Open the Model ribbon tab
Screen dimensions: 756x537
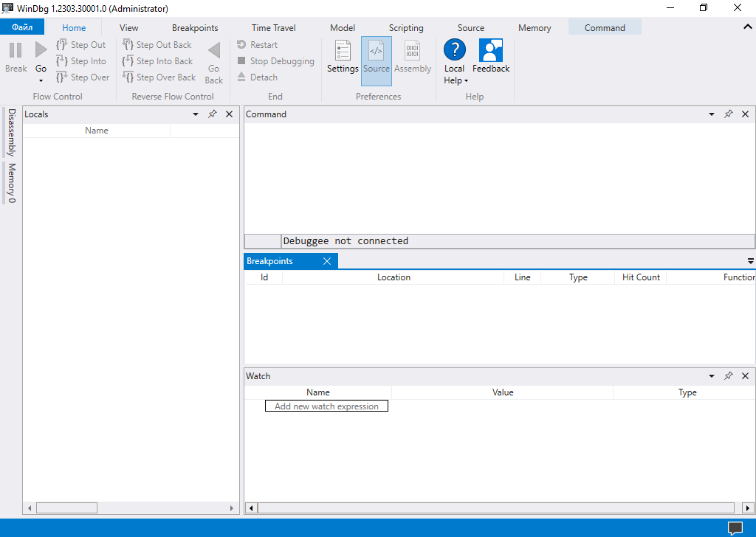pyautogui.click(x=343, y=28)
